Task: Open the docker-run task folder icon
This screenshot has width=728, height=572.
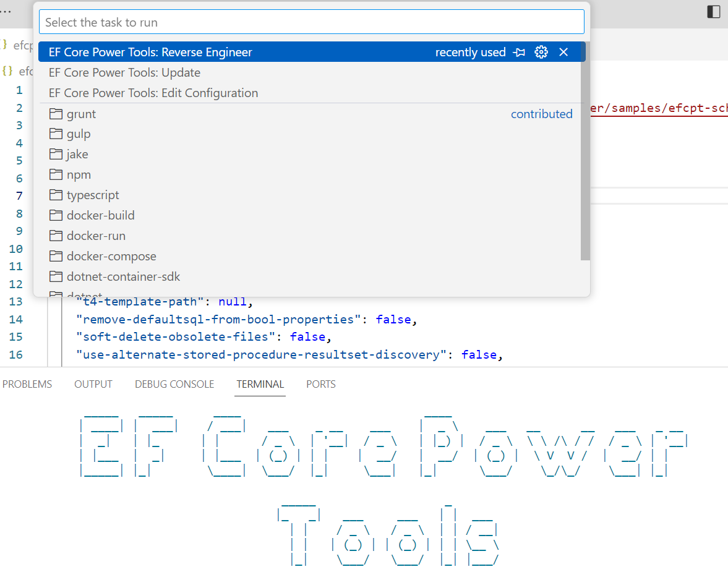Action: (x=56, y=236)
